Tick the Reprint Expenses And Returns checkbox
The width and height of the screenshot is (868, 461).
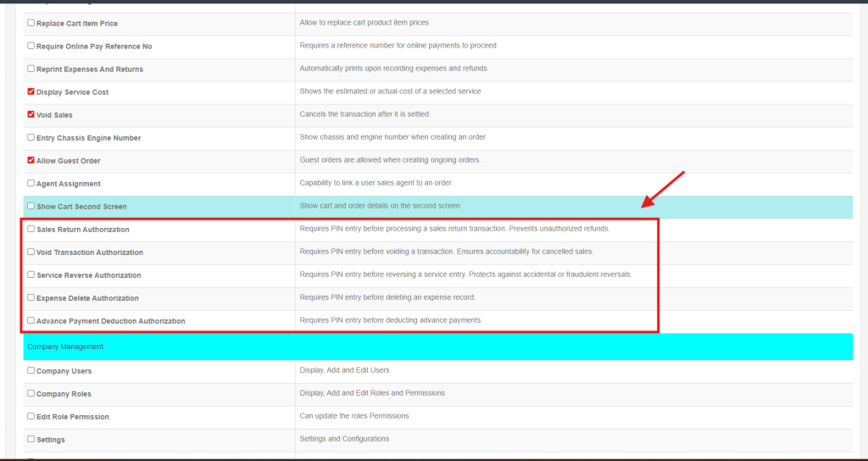(31, 69)
